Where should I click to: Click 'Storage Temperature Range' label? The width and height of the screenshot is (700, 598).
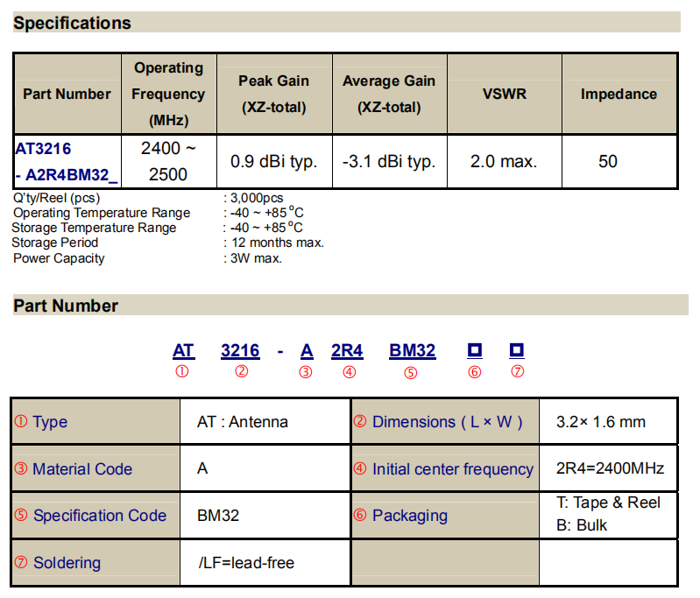[x=94, y=228]
